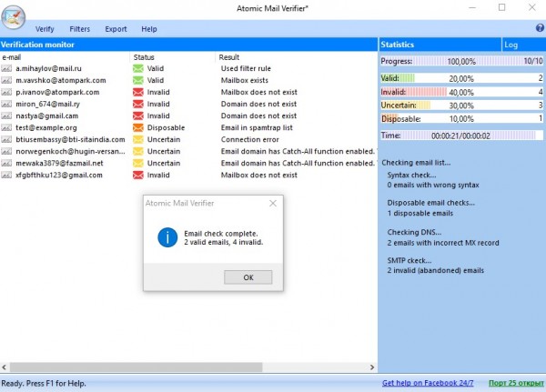This screenshot has height=392, width=546.
Task: Click green valid envelope for a.mihaylov@mail.ru
Action: tap(138, 68)
